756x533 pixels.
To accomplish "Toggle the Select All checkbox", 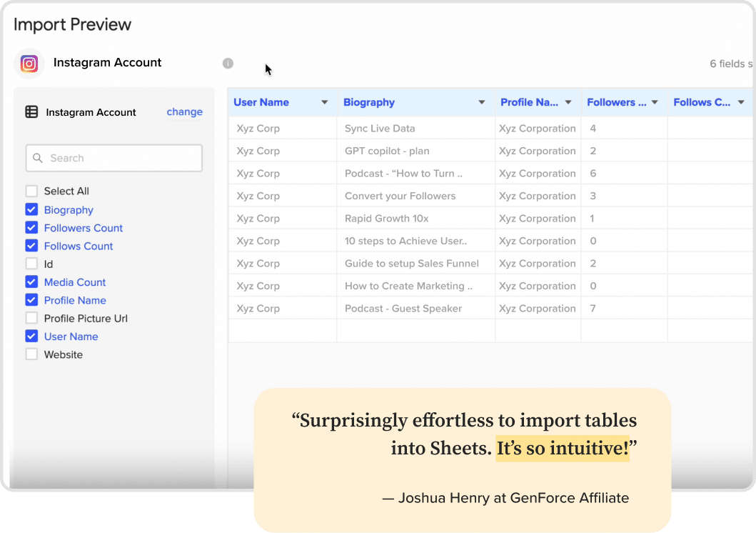I will pyautogui.click(x=31, y=191).
